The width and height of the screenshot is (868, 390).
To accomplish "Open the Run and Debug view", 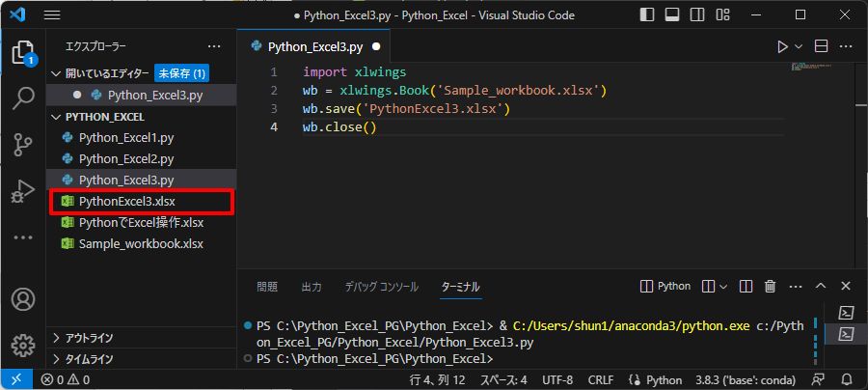I will [x=23, y=192].
